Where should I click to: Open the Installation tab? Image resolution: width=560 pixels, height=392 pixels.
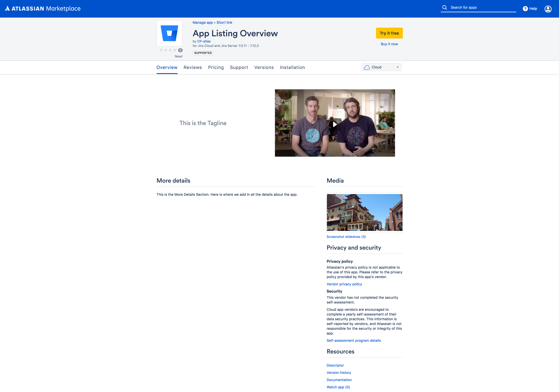click(x=292, y=67)
